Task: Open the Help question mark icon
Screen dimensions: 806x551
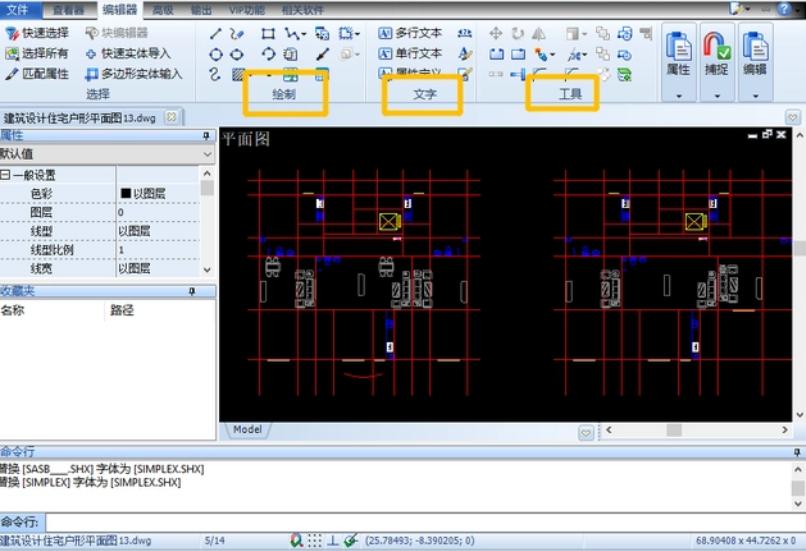Action: pyautogui.click(x=784, y=9)
